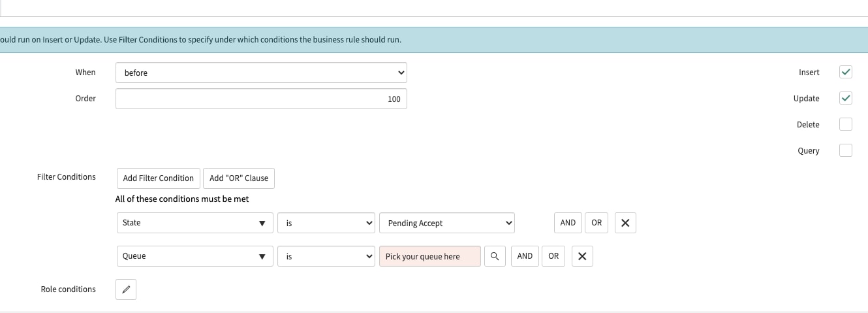Click the When field label
Screen dimensions: 868x313
pos(85,73)
